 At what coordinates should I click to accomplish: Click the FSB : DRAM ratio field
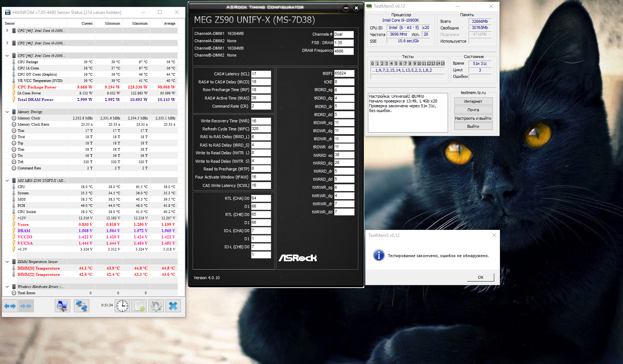(344, 43)
